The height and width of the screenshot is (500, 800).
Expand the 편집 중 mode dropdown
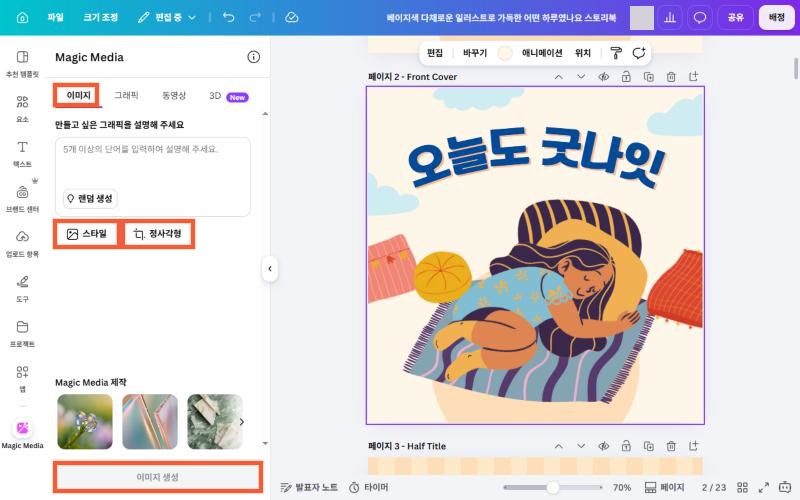pyautogui.click(x=167, y=17)
